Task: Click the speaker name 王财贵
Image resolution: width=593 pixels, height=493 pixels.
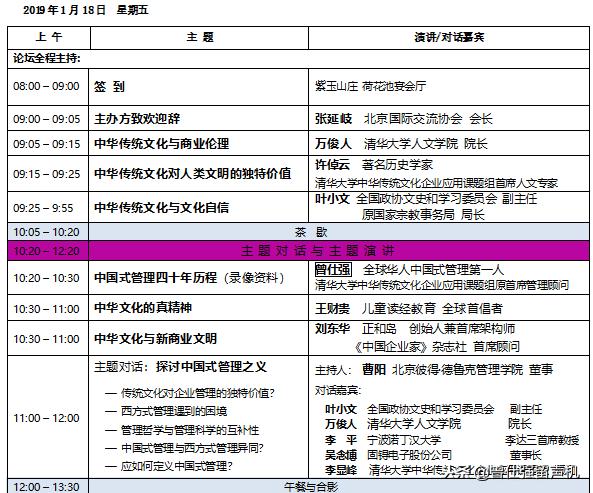Action: click(x=332, y=309)
